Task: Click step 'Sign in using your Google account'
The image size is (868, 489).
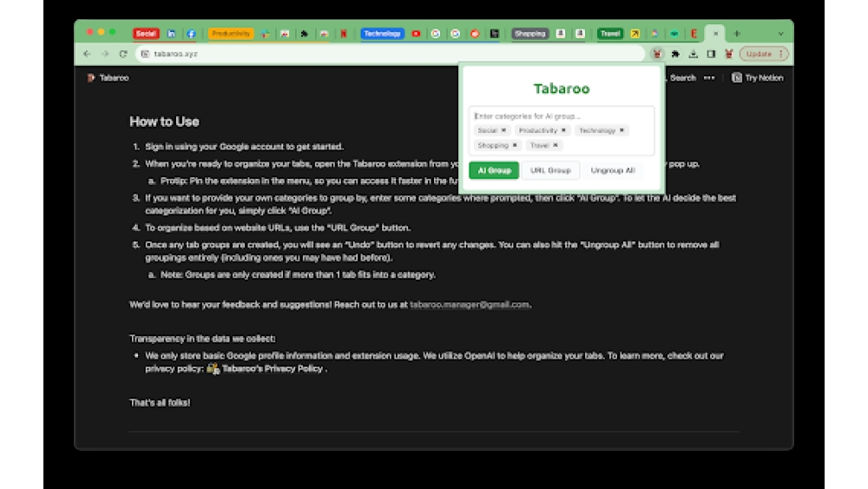Action: coord(244,147)
